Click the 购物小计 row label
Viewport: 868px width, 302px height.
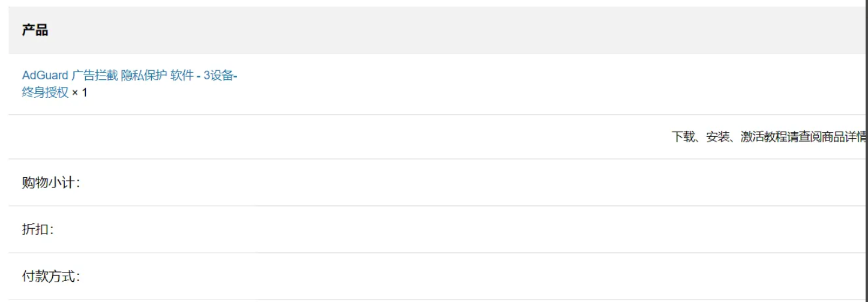coord(50,183)
